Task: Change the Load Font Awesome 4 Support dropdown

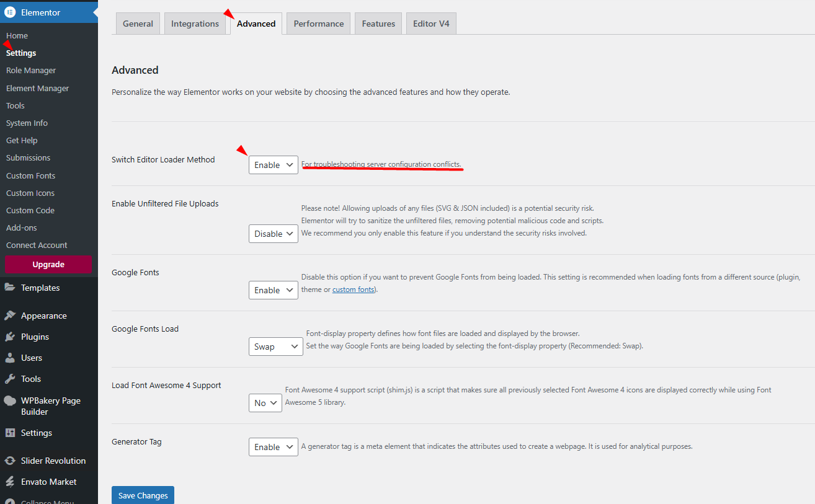Action: click(265, 403)
